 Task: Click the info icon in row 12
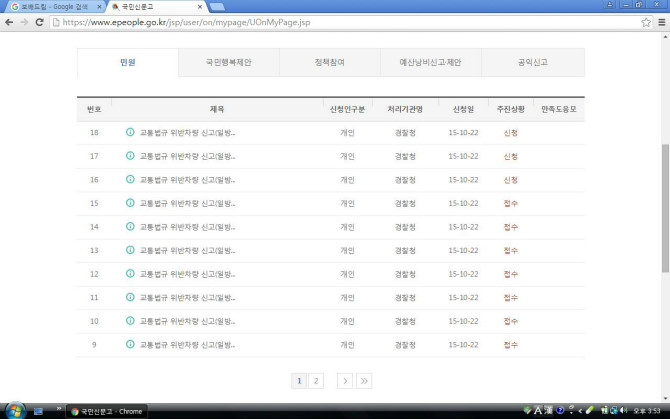point(130,273)
